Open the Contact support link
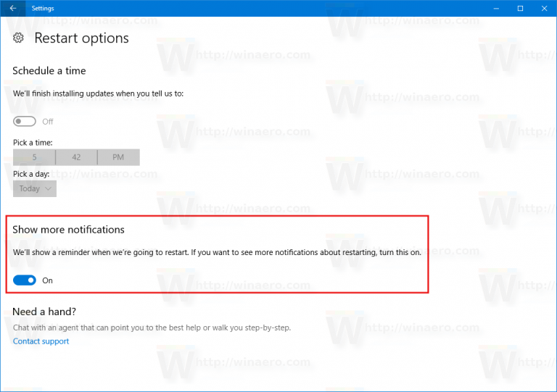Image resolution: width=557 pixels, height=392 pixels. 41,341
